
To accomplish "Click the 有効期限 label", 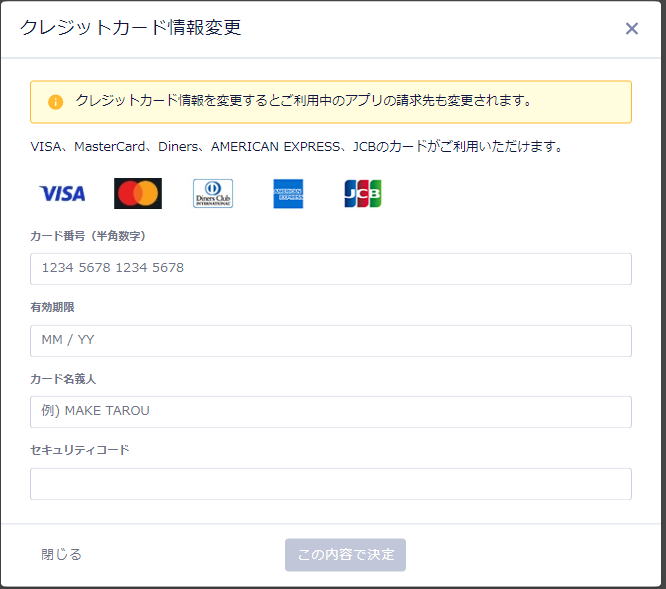I will [52, 307].
